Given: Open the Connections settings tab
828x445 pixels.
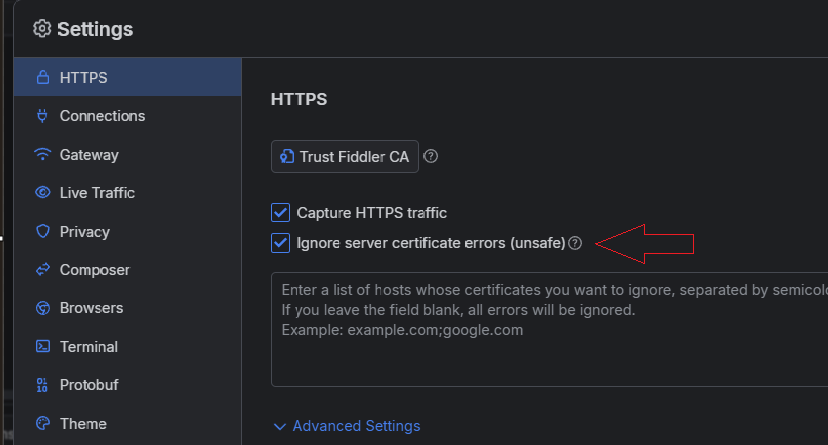Looking at the screenshot, I should click(x=102, y=116).
